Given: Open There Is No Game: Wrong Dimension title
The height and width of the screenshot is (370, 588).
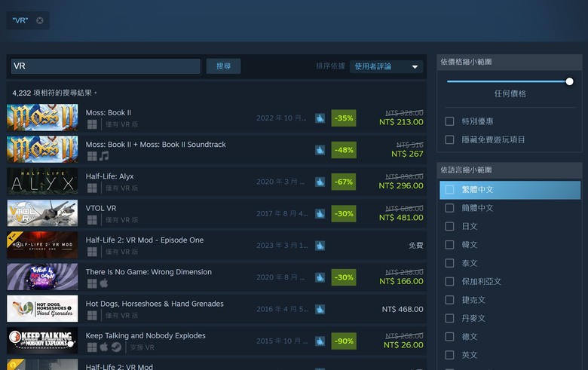Looking at the screenshot, I should click(149, 272).
